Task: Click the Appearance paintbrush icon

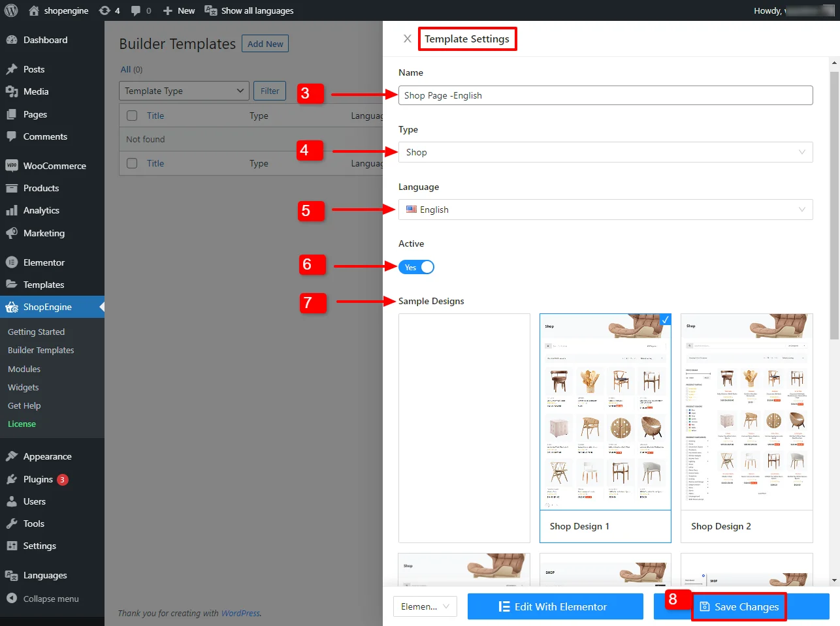Action: (12, 456)
